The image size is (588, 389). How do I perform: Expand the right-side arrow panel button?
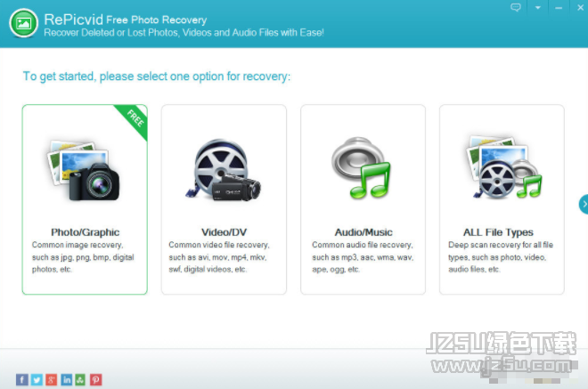pos(584,204)
